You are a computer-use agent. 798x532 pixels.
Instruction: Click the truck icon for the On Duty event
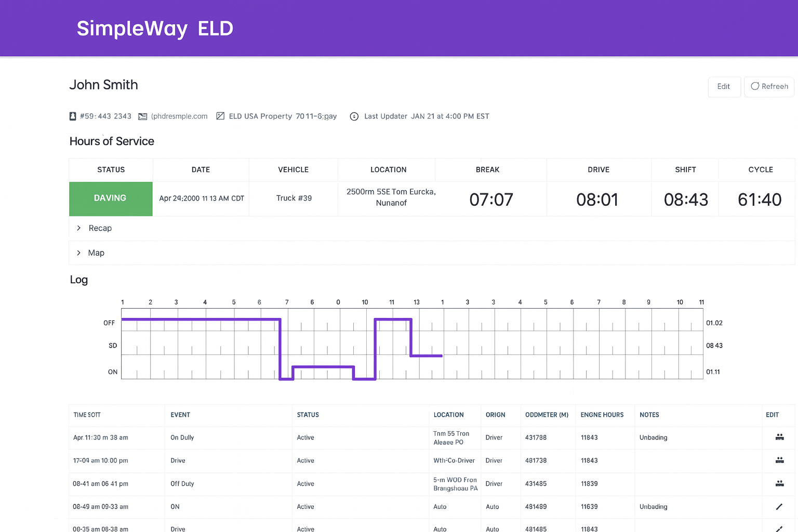779,437
